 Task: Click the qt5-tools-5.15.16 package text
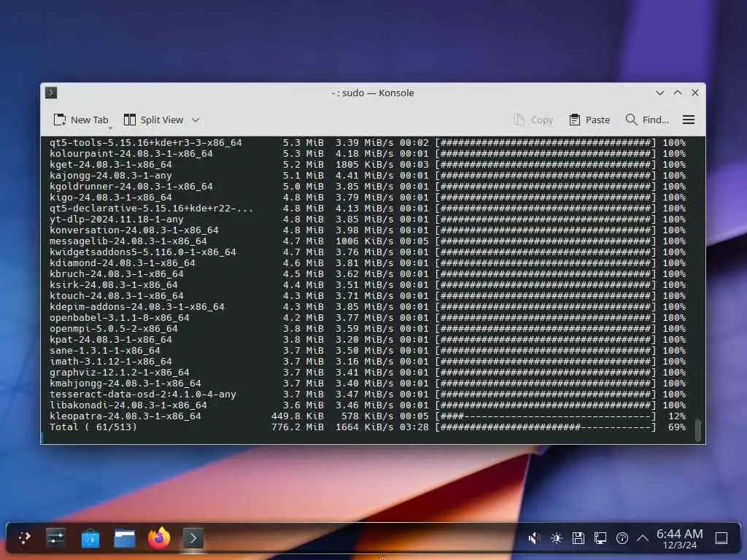tap(146, 142)
